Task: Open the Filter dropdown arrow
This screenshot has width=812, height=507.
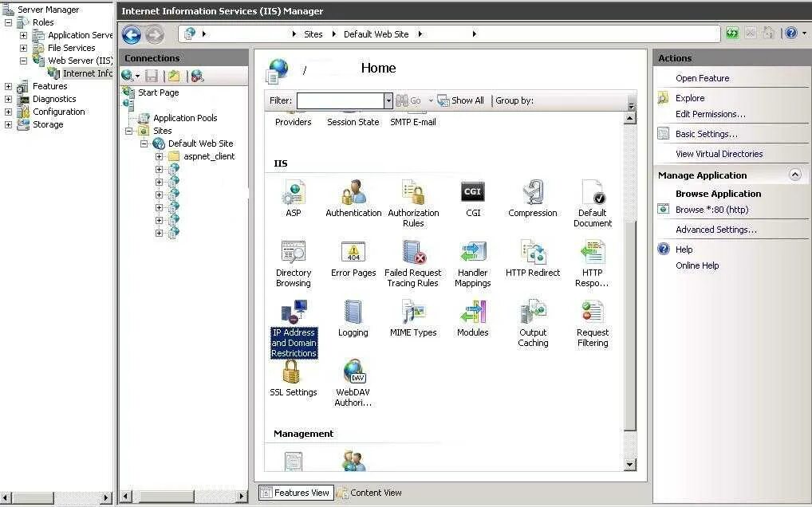Action: click(x=388, y=101)
